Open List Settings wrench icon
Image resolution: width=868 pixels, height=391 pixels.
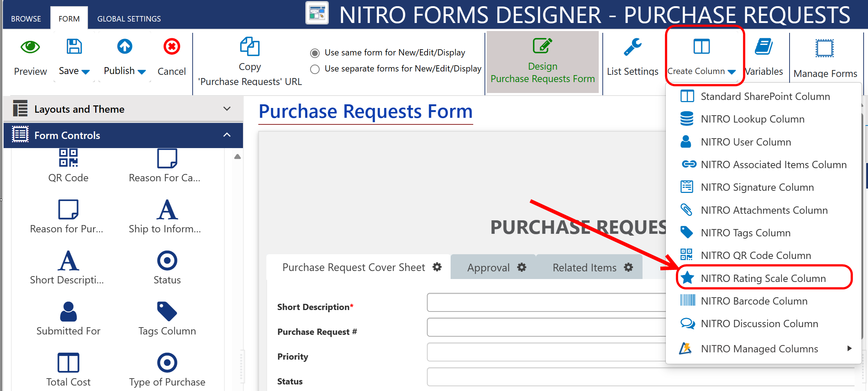coord(632,47)
